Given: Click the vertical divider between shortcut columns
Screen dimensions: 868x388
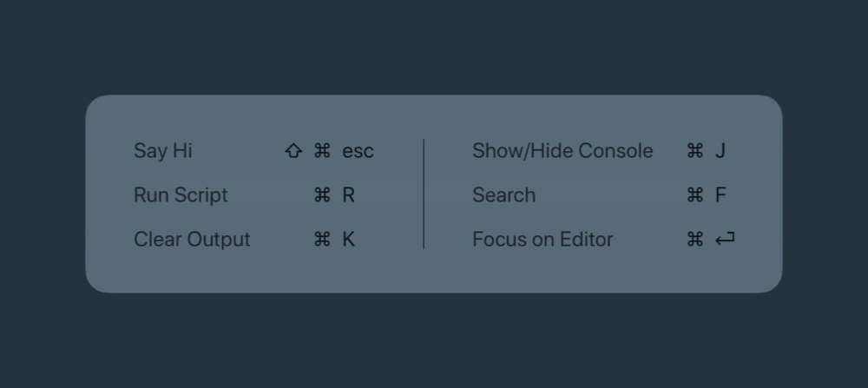Looking at the screenshot, I should coord(424,194).
